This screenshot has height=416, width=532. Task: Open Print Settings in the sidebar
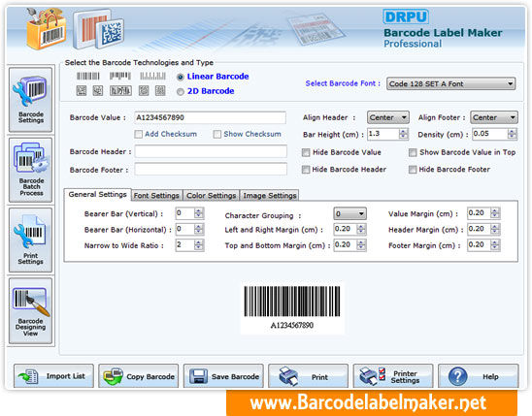(x=30, y=240)
